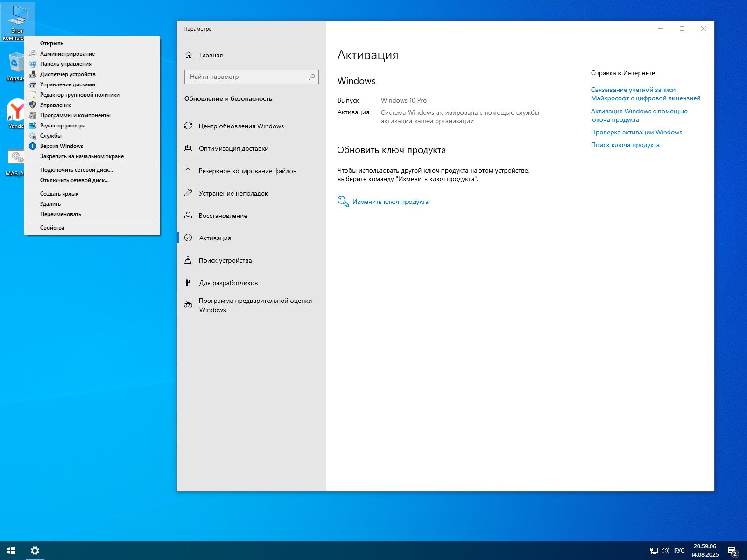Choose Создать ярлык in the context menu
This screenshot has width=747, height=560.
(x=92, y=194)
